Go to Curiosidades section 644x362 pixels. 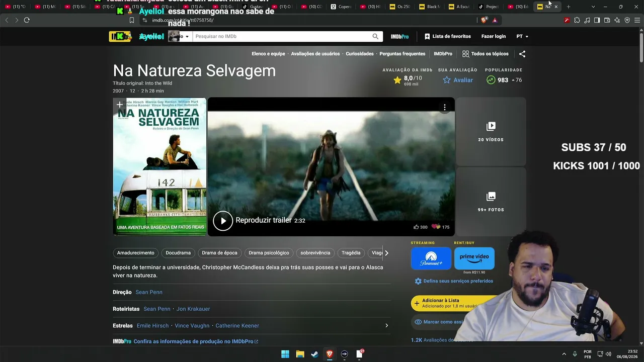point(360,54)
